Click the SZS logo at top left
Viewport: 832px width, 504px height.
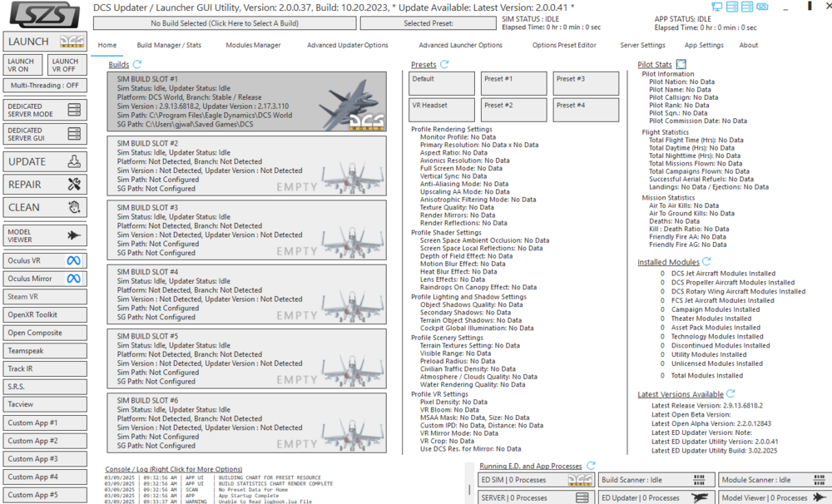pyautogui.click(x=45, y=15)
